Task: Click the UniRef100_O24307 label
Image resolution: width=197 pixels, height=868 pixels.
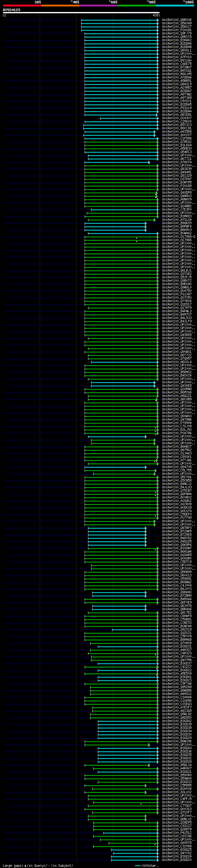Action: (x=177, y=118)
